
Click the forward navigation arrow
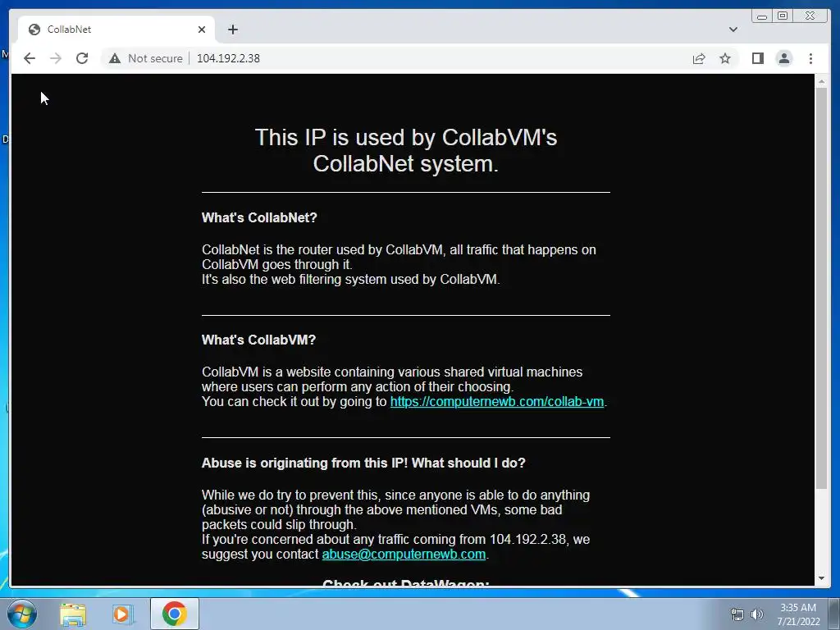pyautogui.click(x=56, y=58)
